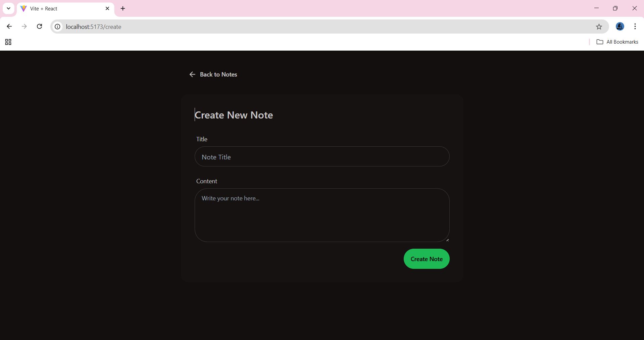Open a new tab with plus button
This screenshot has width=644, height=340.
click(x=123, y=8)
